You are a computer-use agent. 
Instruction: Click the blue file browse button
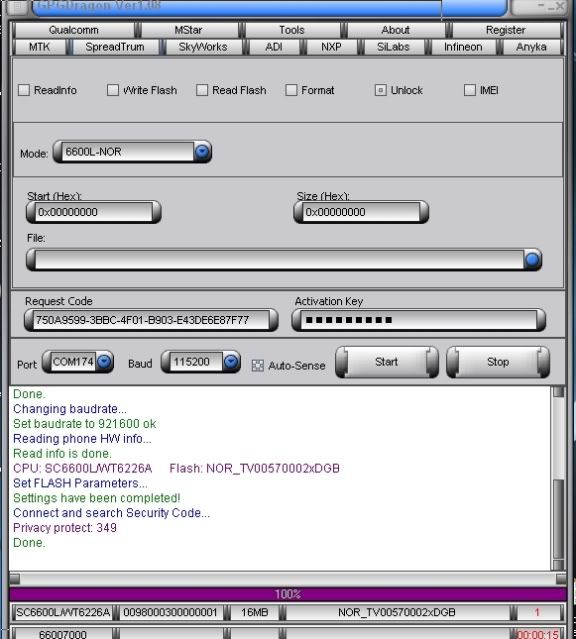(x=532, y=260)
